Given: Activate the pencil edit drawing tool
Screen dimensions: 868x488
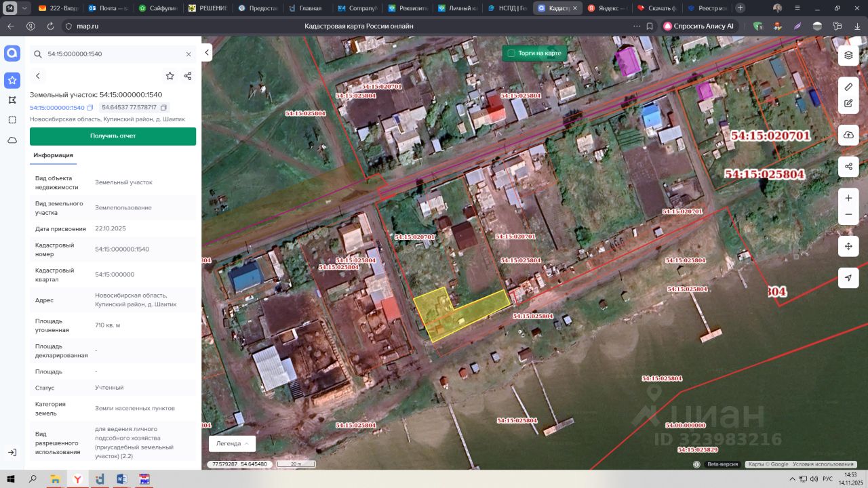Looking at the screenshot, I should pos(848,104).
